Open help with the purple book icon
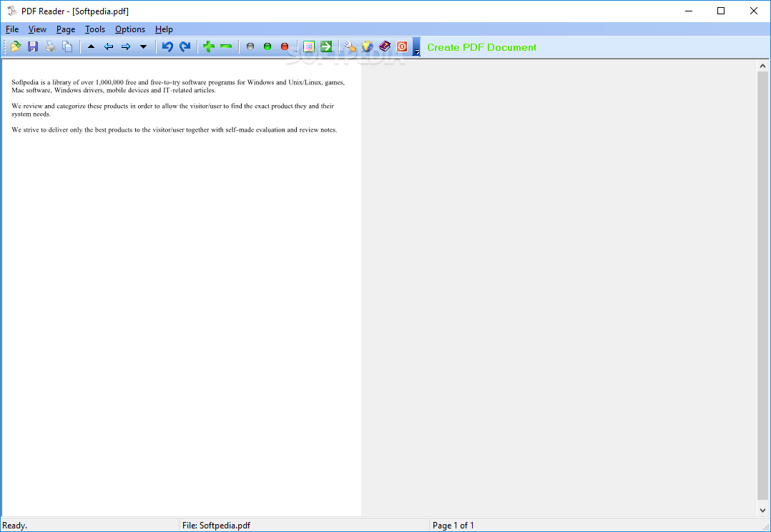771x532 pixels. pos(385,46)
